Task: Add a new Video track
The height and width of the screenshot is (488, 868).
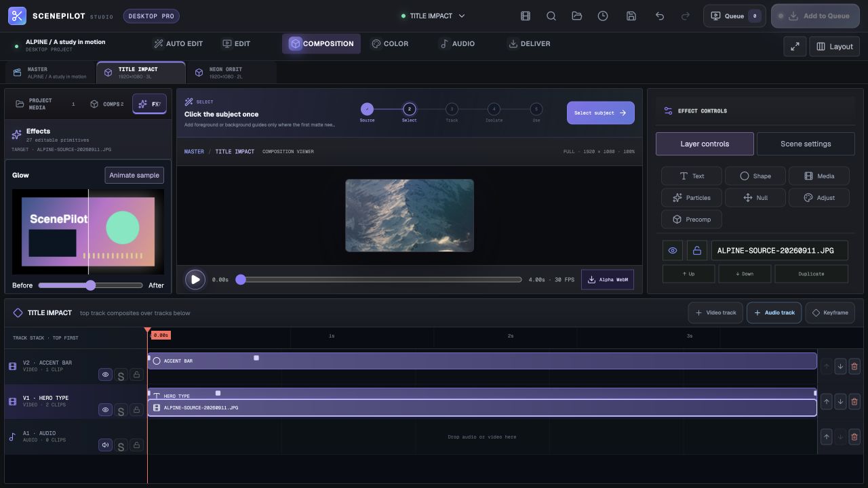Action: (x=715, y=312)
